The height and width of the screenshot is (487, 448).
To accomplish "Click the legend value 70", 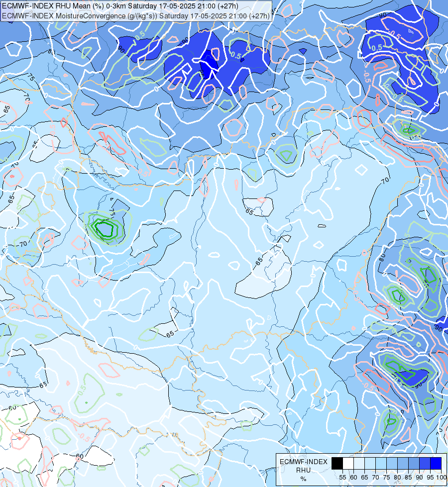I will [x=375, y=478].
